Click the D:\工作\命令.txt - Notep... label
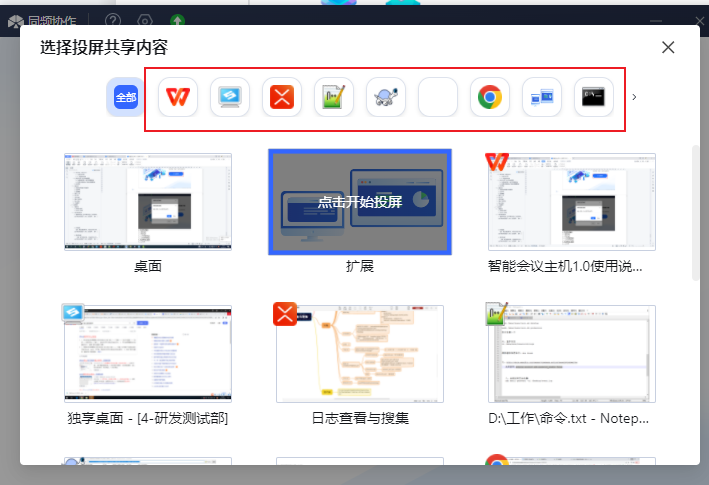The height and width of the screenshot is (485, 709). (x=568, y=418)
